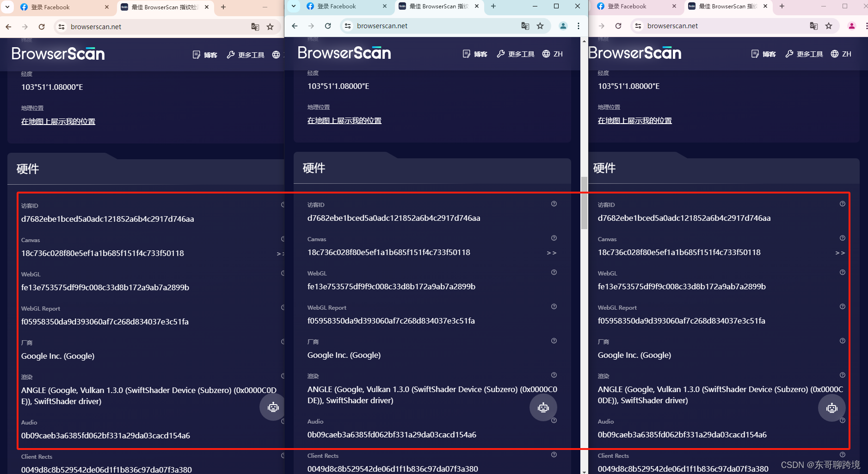The width and height of the screenshot is (868, 474).
Task: Open 更多工具 menu in left window
Action: coord(246,55)
